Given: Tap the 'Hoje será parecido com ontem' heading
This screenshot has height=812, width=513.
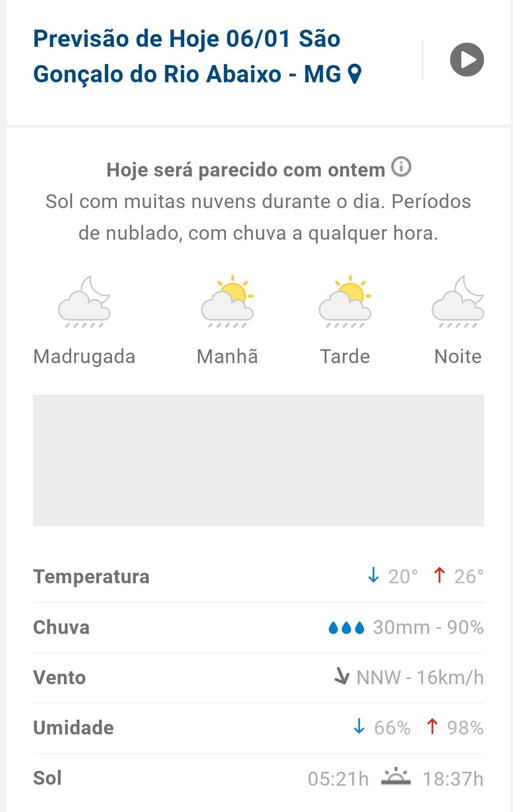Looking at the screenshot, I should coord(245,170).
